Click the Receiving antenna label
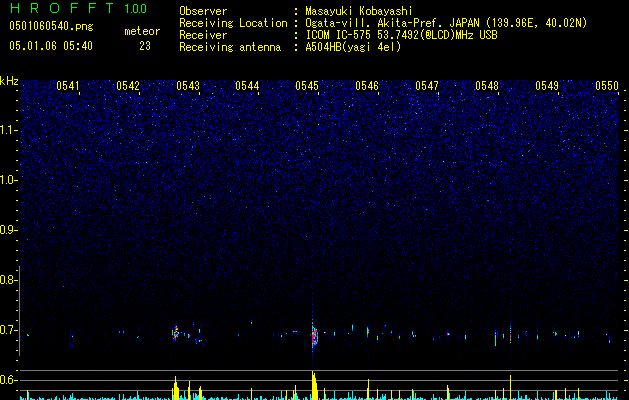The width and height of the screenshot is (629, 400). [x=230, y=47]
